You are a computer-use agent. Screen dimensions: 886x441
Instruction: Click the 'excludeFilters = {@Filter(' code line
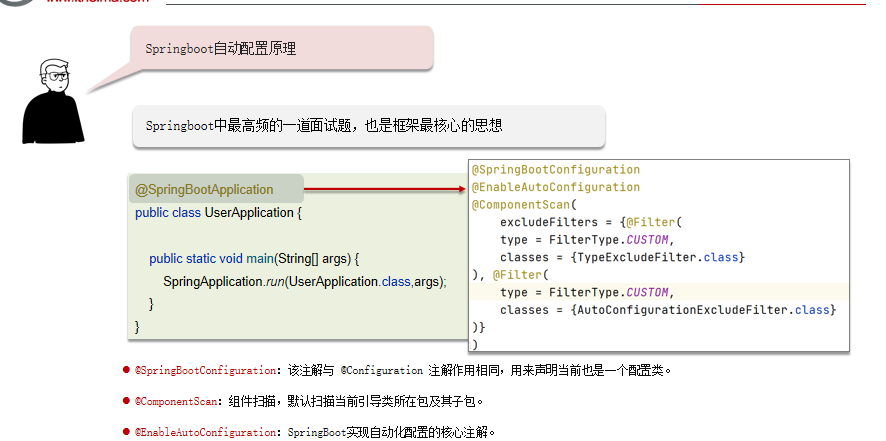click(x=591, y=222)
